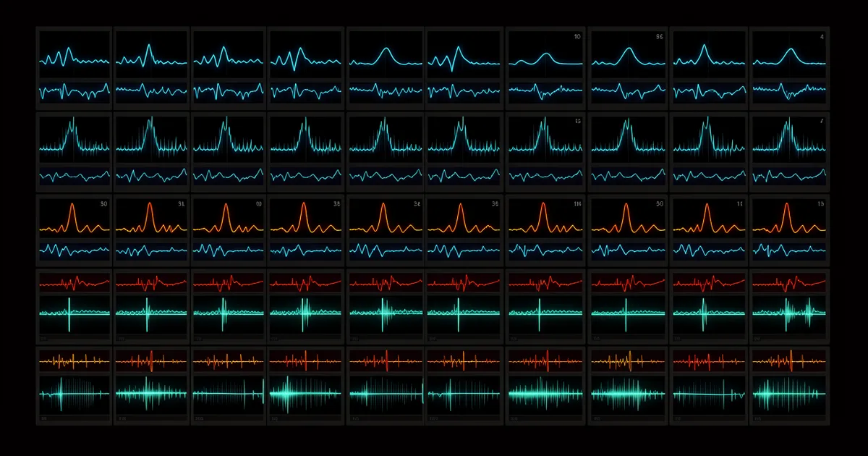Select the spiky cyan panel numbered 7
868x456 pixels.
pyautogui.click(x=789, y=151)
